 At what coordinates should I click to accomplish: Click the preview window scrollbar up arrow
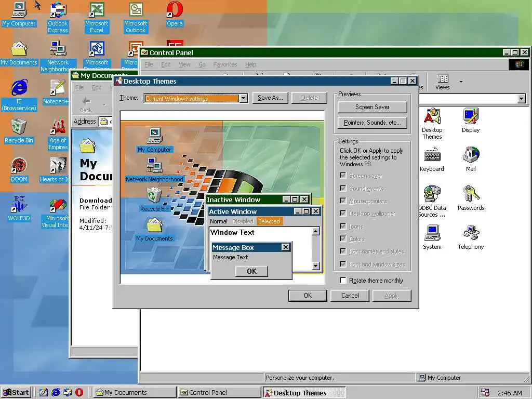[315, 231]
